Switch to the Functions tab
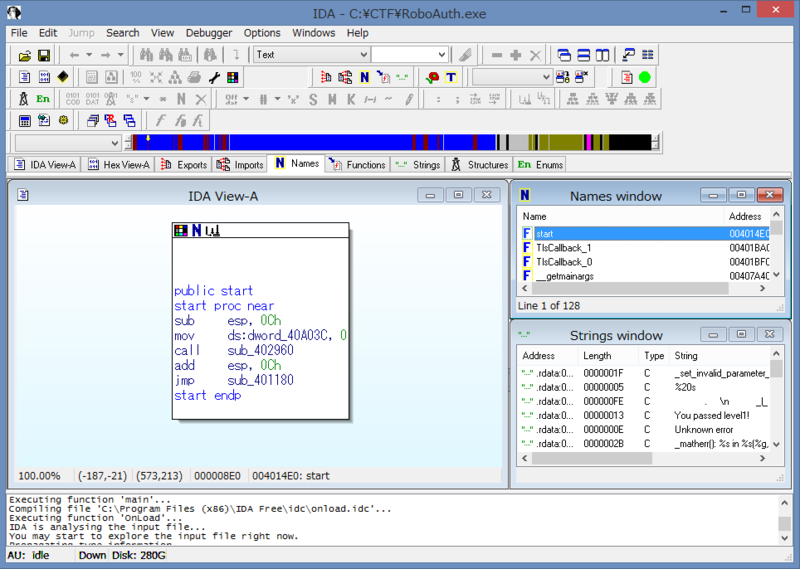This screenshot has width=800, height=569. [357, 165]
